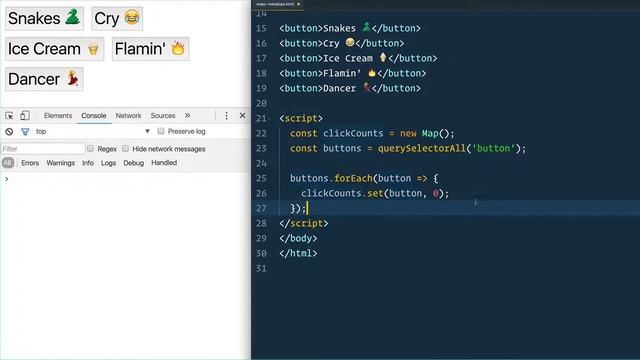Check Hide network messages
The width and height of the screenshot is (640, 360).
[x=125, y=149]
